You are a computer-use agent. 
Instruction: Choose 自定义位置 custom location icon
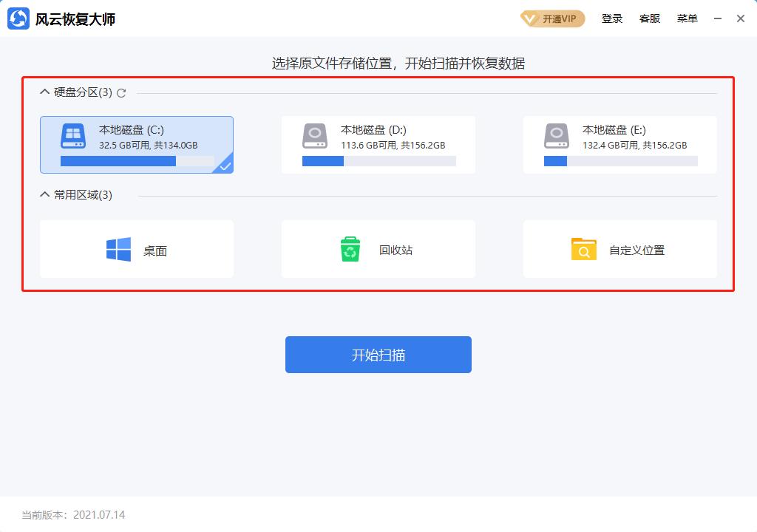[x=583, y=249]
